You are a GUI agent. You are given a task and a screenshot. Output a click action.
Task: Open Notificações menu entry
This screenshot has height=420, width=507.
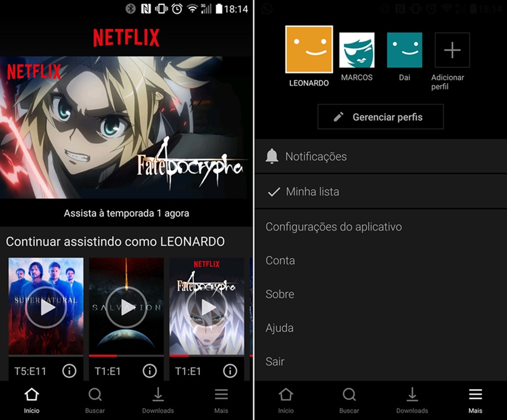coord(381,157)
